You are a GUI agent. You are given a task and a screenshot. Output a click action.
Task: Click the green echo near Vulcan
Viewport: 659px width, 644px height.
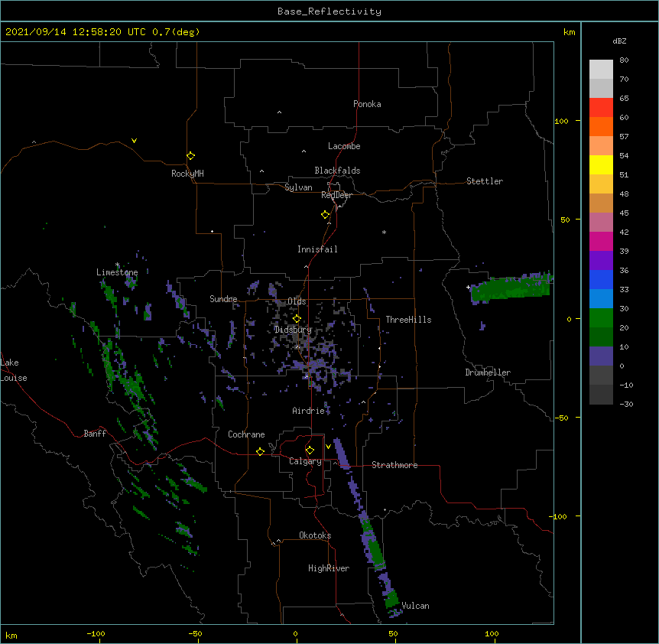[391, 598]
